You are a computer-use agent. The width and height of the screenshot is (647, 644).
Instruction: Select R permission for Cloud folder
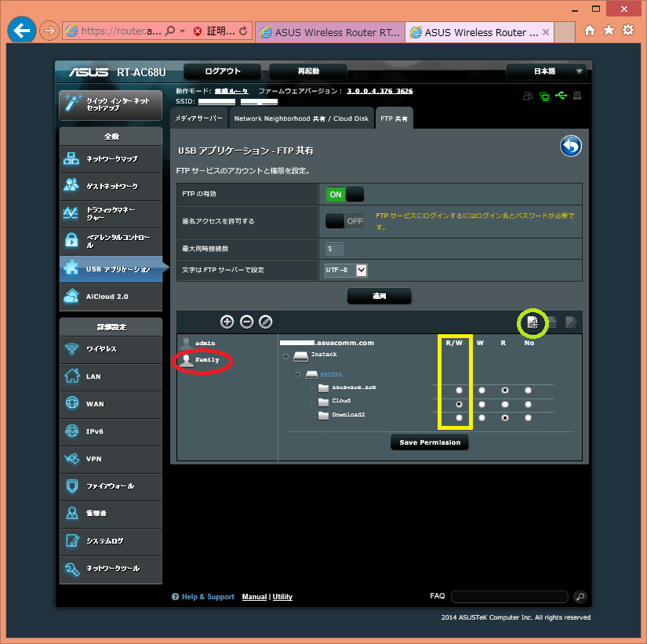(x=504, y=404)
